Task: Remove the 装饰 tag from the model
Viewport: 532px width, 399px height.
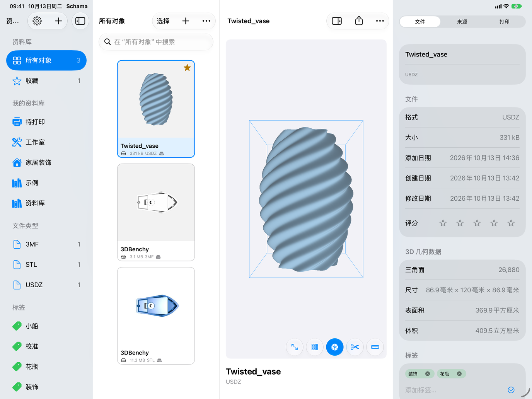Action: (x=428, y=374)
